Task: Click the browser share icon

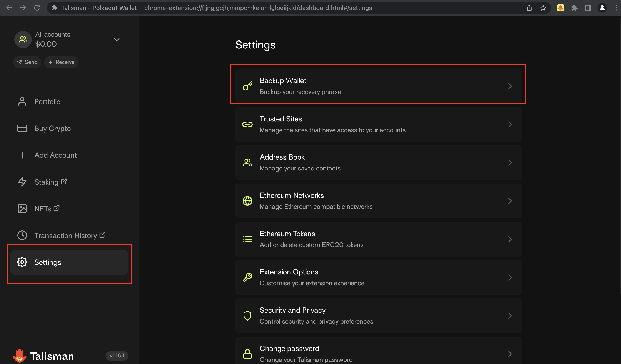Action: point(529,8)
